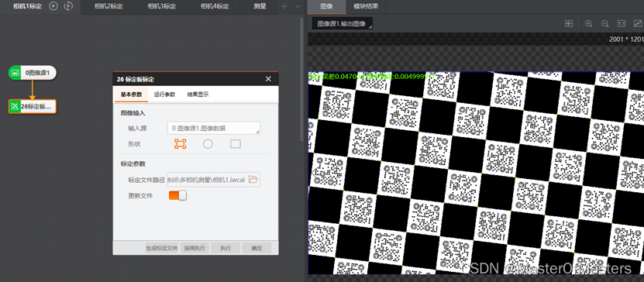Choose the rectangle ROI shape
The image size is (644, 282).
point(236,143)
